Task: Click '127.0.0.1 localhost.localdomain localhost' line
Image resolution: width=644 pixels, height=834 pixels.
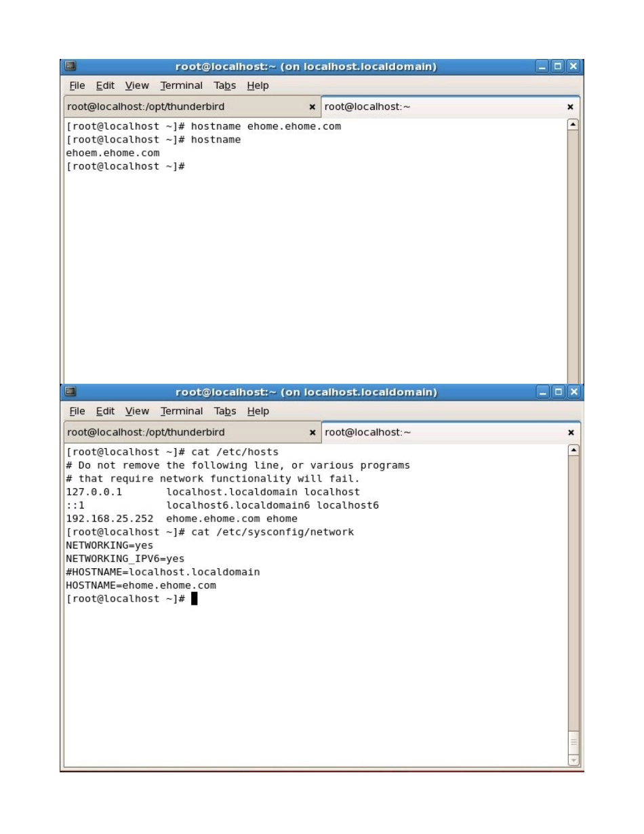Action: pos(213,492)
